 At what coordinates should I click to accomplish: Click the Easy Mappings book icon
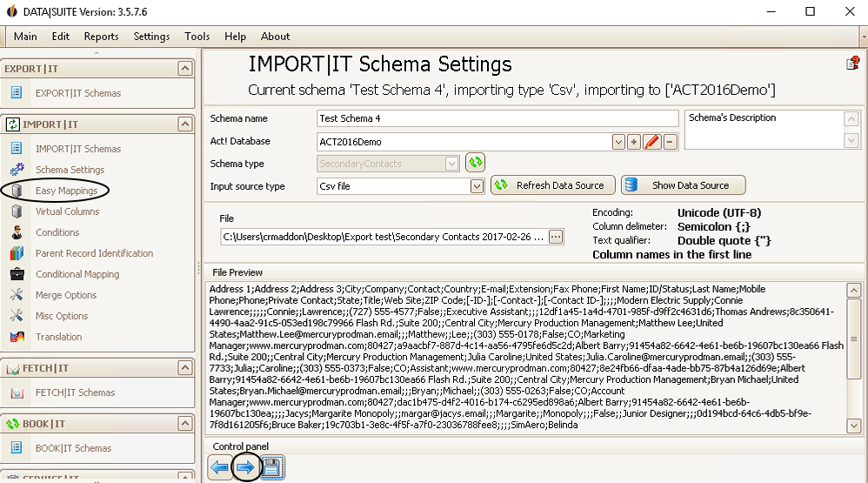pos(17,190)
